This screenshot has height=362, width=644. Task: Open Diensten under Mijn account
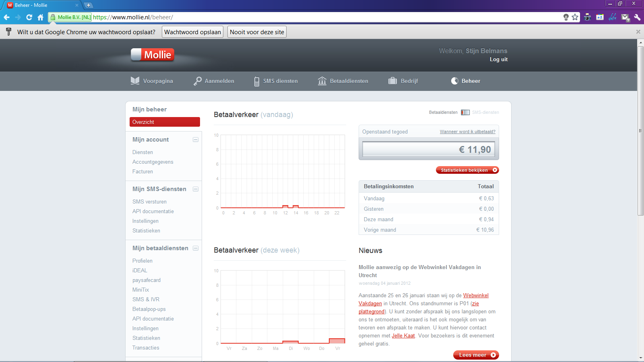coord(142,152)
